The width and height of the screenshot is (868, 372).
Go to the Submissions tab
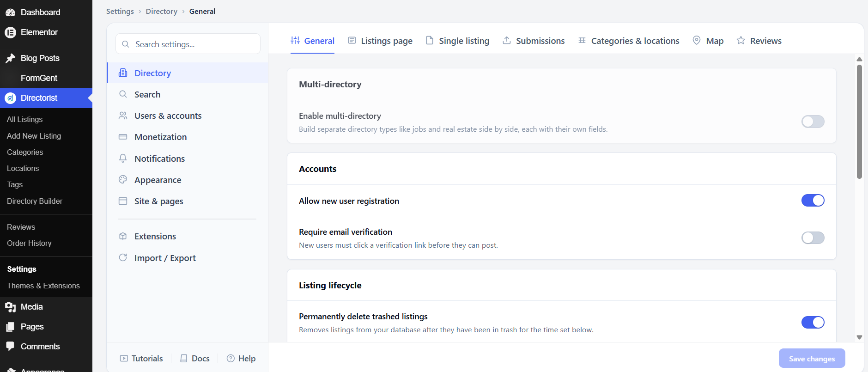tap(534, 41)
